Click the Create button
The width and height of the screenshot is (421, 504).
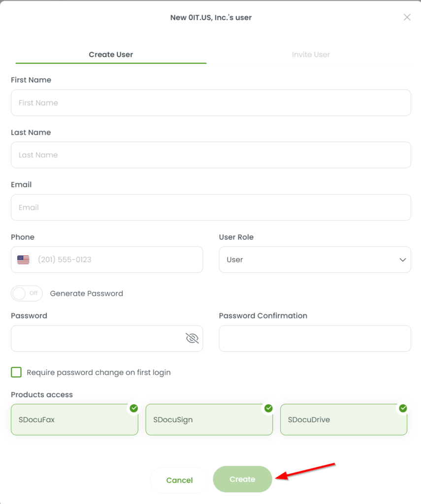tap(242, 479)
